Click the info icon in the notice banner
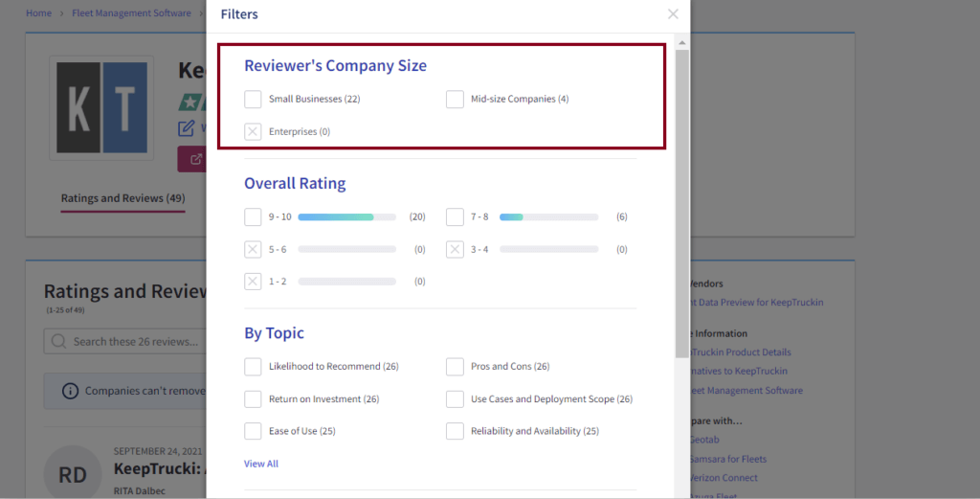The image size is (980, 499). click(x=70, y=391)
